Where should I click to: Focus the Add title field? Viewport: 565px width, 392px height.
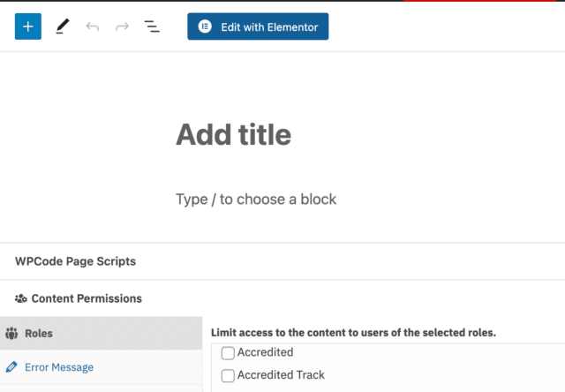pyautogui.click(x=233, y=135)
